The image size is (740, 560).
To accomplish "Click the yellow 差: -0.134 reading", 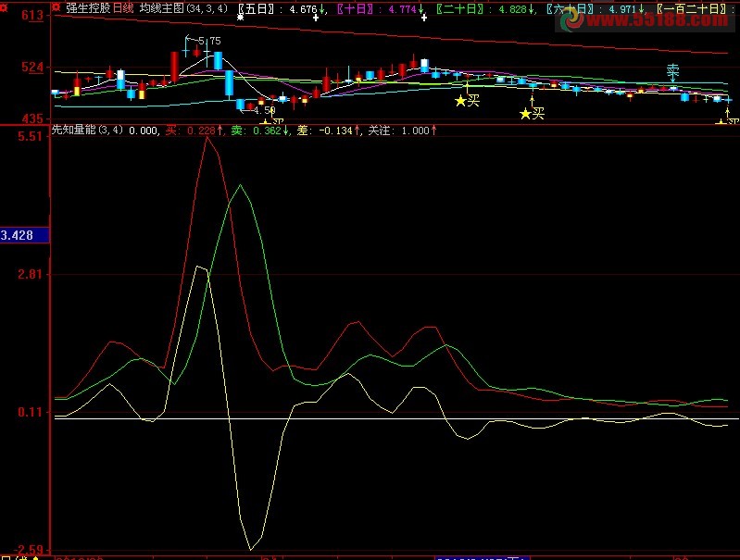I will click(328, 131).
